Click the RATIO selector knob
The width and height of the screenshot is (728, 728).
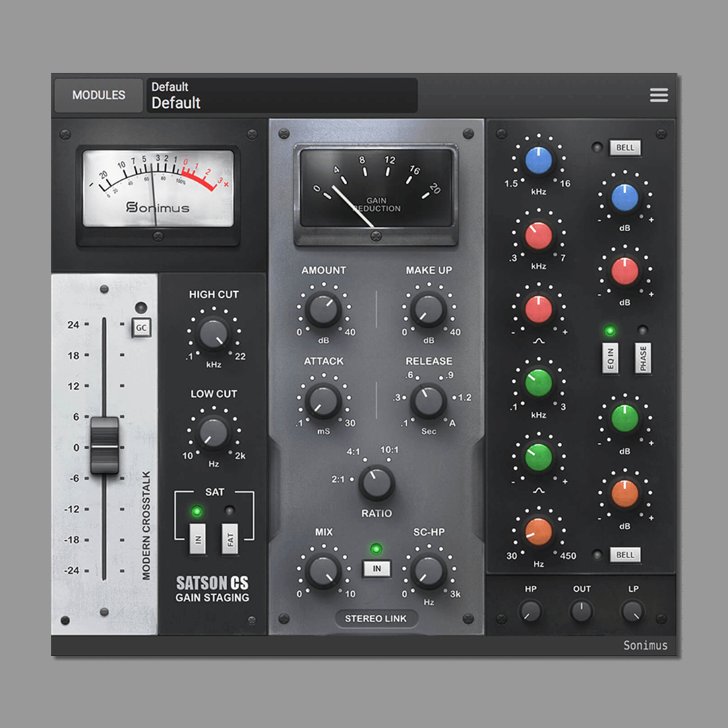(x=376, y=483)
